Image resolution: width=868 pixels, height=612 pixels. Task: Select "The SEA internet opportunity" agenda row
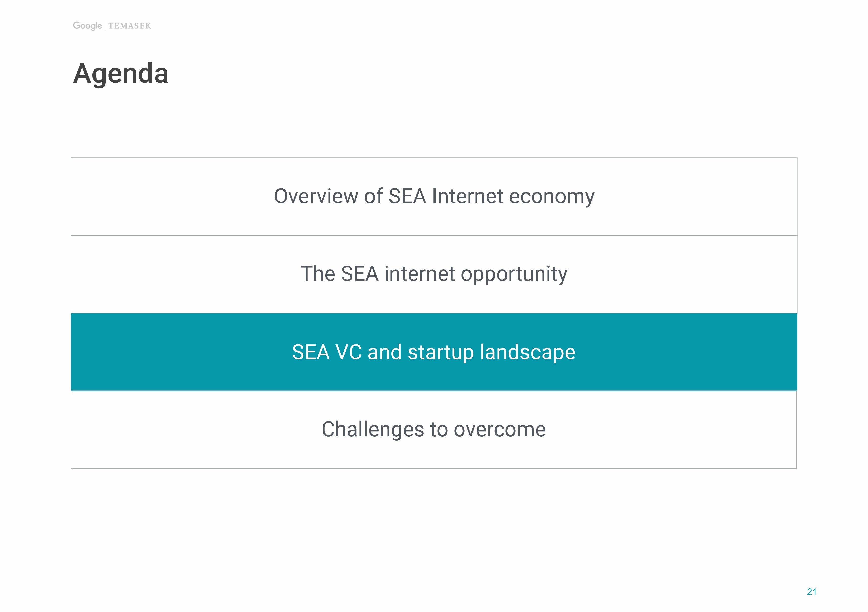[x=433, y=274]
